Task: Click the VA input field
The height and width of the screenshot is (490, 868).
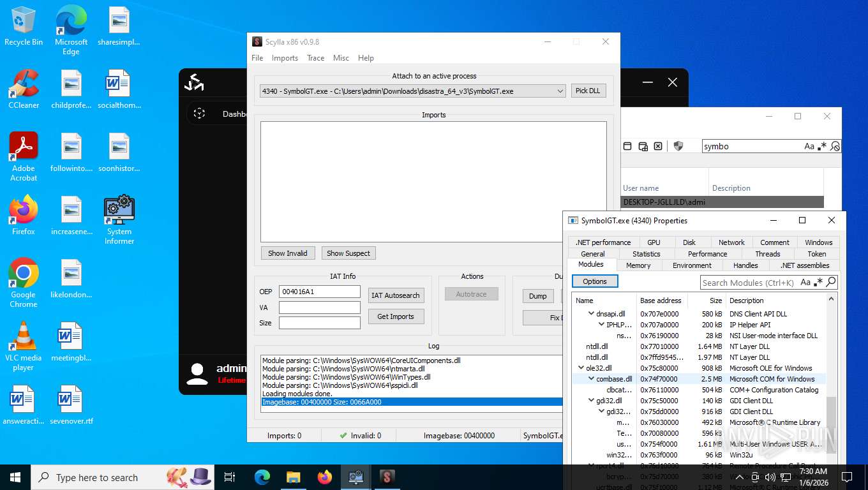Action: (320, 308)
